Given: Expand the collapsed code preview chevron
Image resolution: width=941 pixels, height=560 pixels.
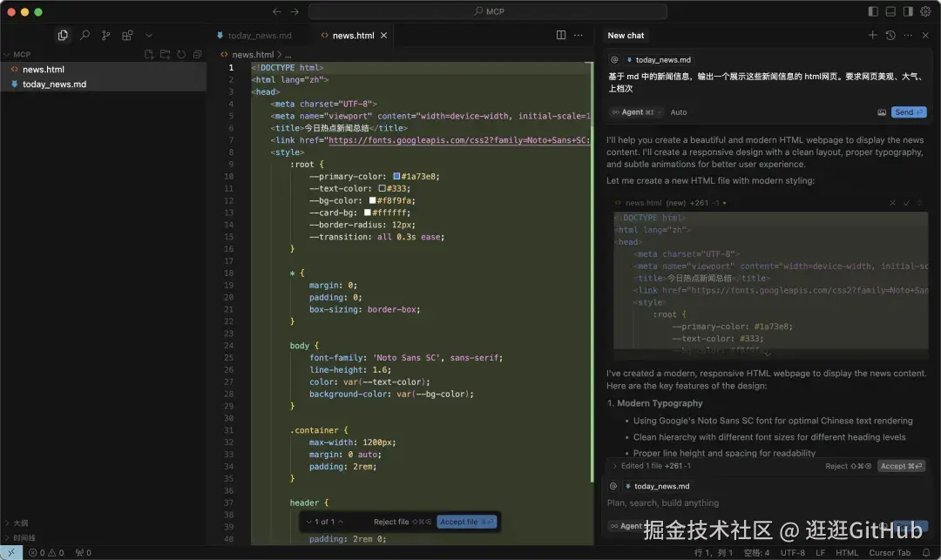Looking at the screenshot, I should [x=768, y=353].
